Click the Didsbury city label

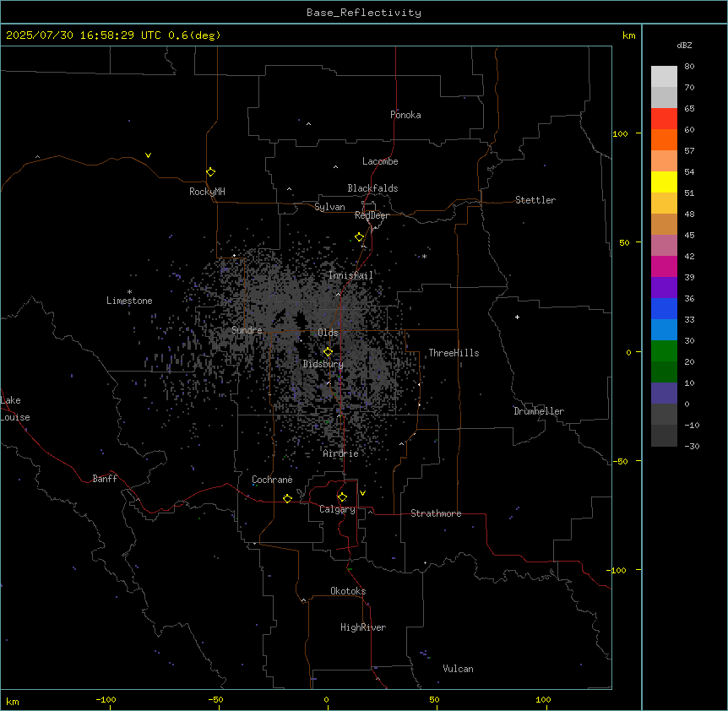click(x=323, y=364)
